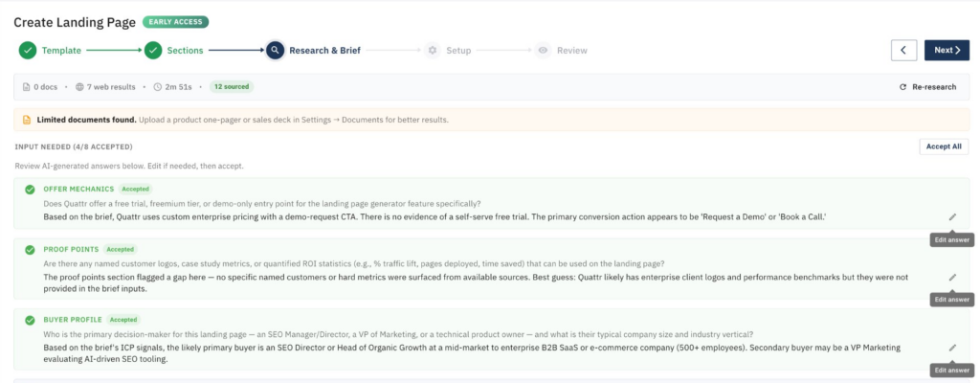The width and height of the screenshot is (980, 383).
Task: Select the Research & Brief step label
Action: (x=324, y=51)
